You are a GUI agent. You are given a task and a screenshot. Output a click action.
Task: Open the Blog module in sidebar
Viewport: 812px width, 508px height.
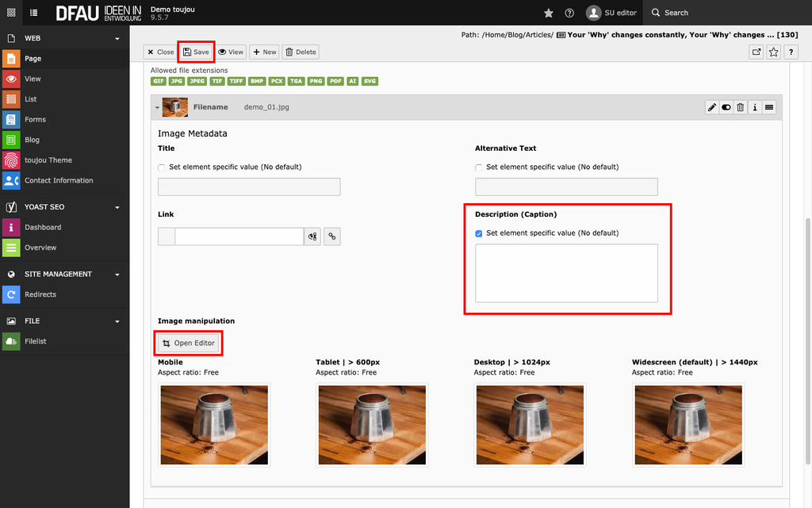[32, 140]
